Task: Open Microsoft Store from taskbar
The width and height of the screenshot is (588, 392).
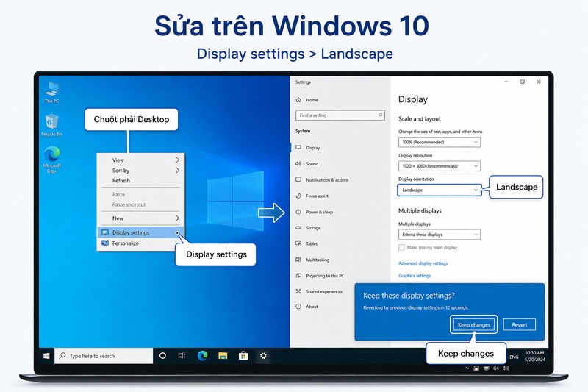Action: 243,356
